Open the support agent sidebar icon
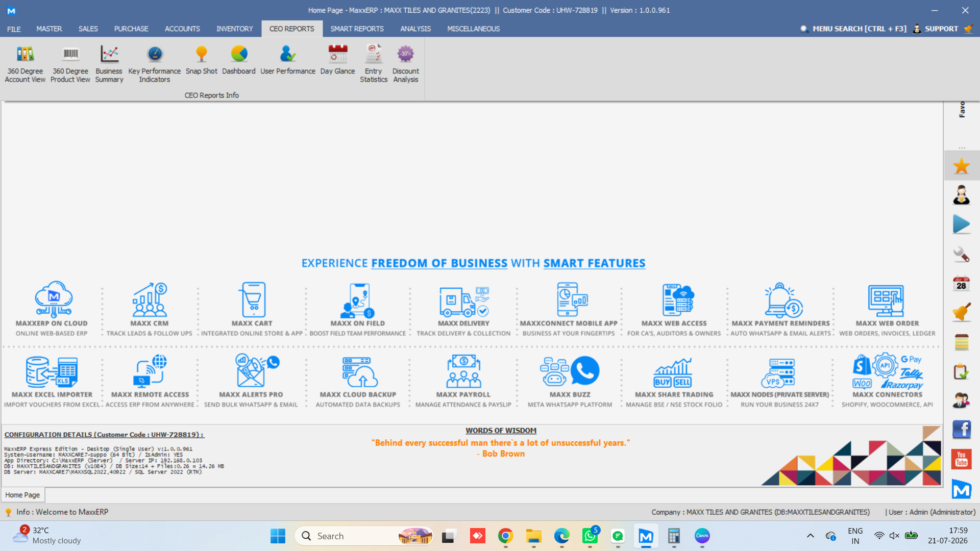This screenshot has height=551, width=980. (961, 195)
